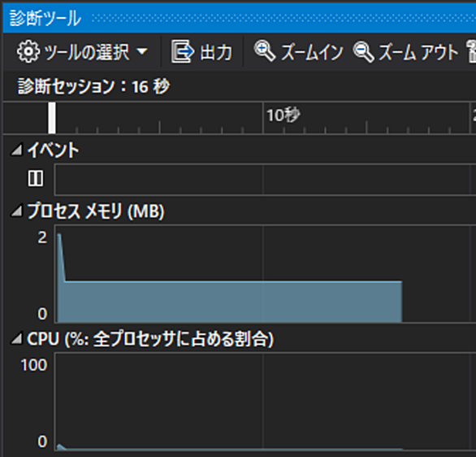Click the ズームアウト magnifier icon
The width and height of the screenshot is (476, 457).
pyautogui.click(x=363, y=52)
